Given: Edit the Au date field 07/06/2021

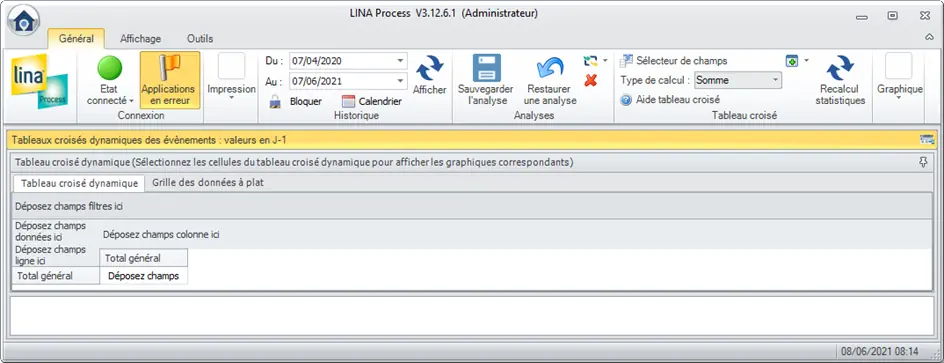Looking at the screenshot, I should (343, 81).
